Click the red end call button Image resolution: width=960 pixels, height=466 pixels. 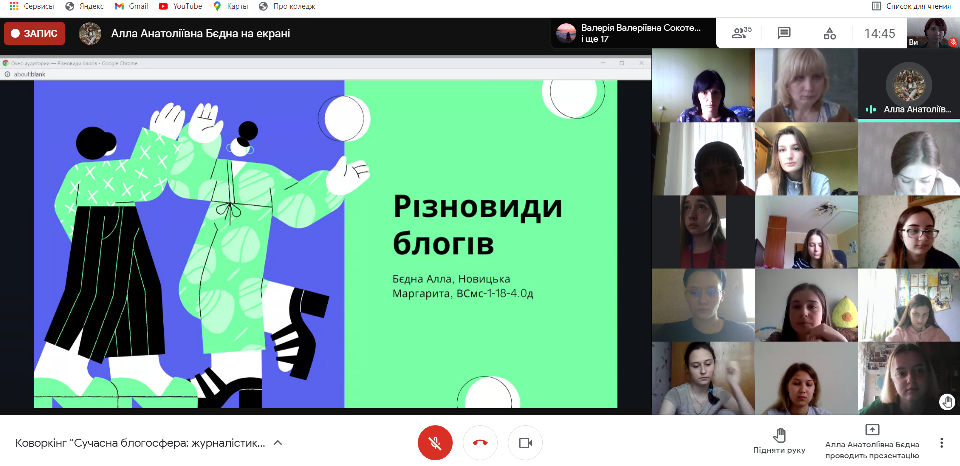click(480, 442)
